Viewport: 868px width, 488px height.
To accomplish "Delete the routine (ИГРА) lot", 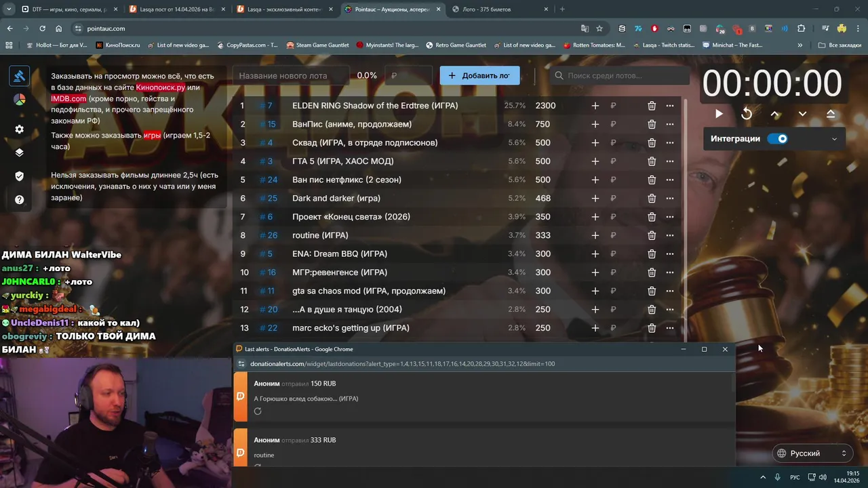I will point(652,235).
